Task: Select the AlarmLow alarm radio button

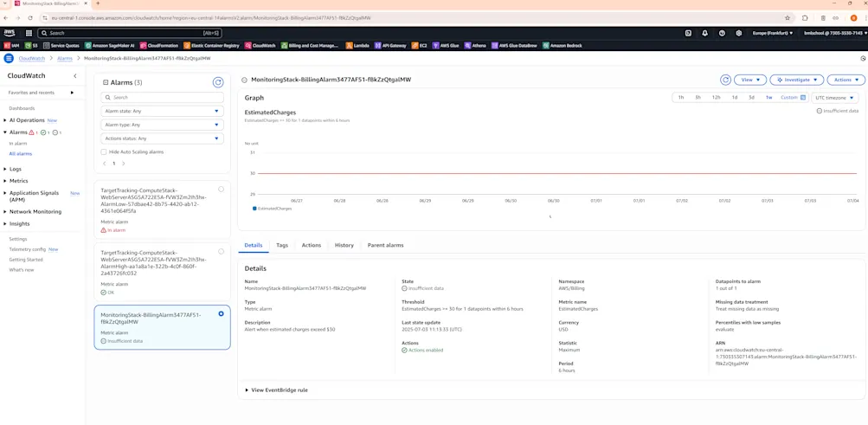Action: 221,190
